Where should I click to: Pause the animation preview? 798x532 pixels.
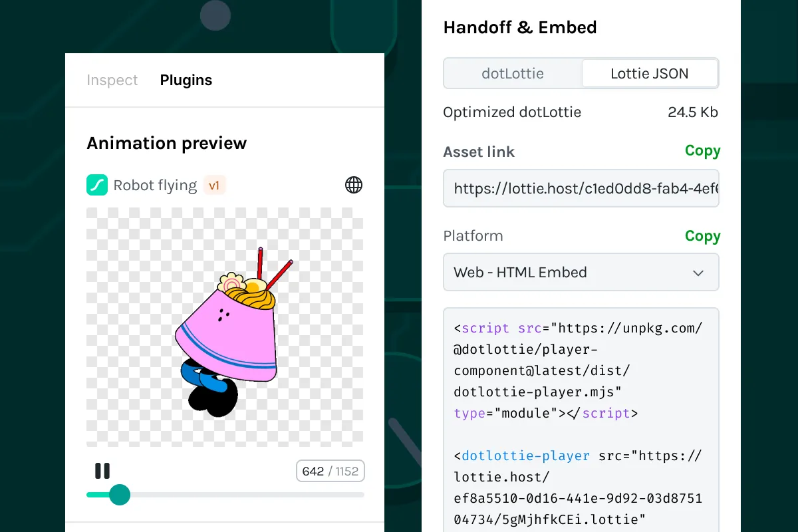click(102, 471)
